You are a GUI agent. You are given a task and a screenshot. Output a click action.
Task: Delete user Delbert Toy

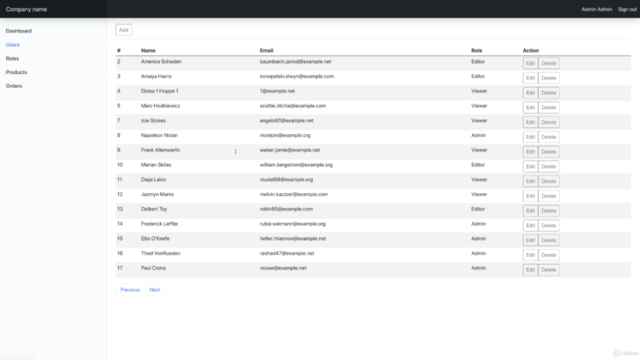pyautogui.click(x=549, y=211)
